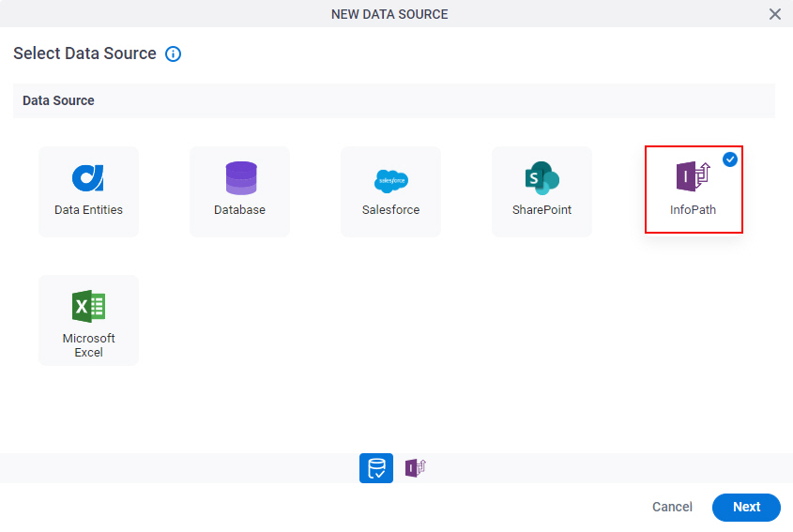793x532 pixels.
Task: Click the Next button
Action: 746,507
